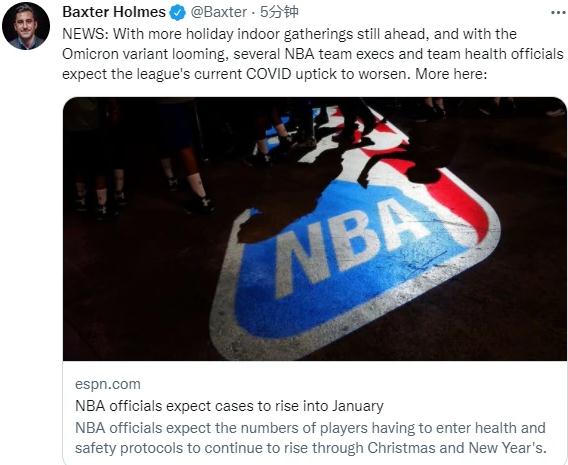Click the blue verified badge
The height and width of the screenshot is (465, 568).
(178, 13)
